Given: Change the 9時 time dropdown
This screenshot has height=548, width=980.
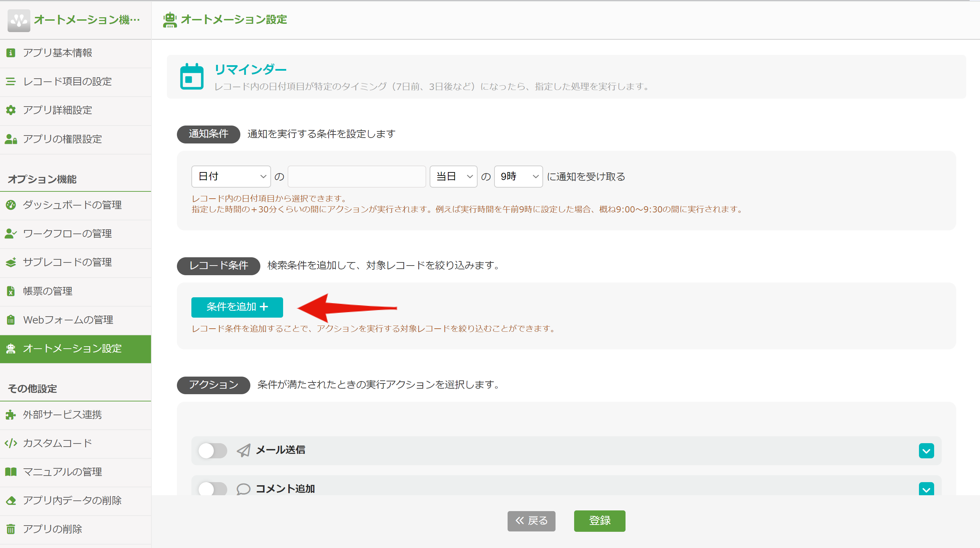Looking at the screenshot, I should 518,176.
